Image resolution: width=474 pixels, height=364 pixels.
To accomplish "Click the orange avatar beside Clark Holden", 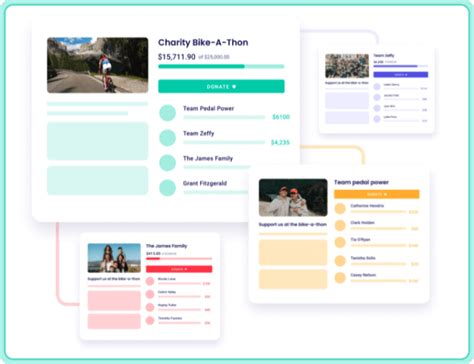I will [340, 225].
